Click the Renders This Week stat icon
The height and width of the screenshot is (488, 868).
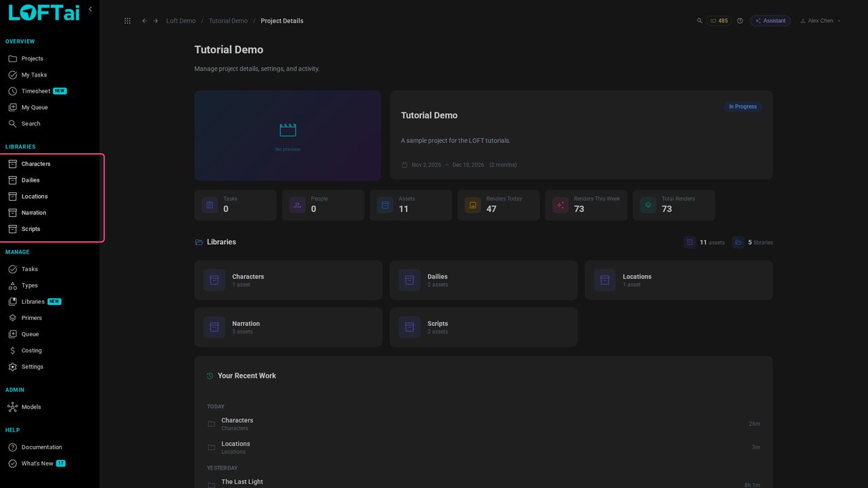click(561, 205)
